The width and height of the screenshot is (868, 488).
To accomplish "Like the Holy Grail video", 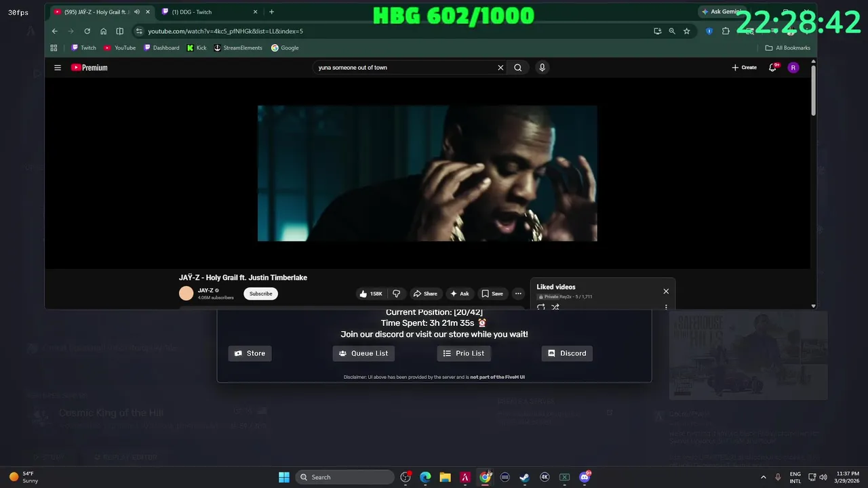I will click(x=370, y=293).
